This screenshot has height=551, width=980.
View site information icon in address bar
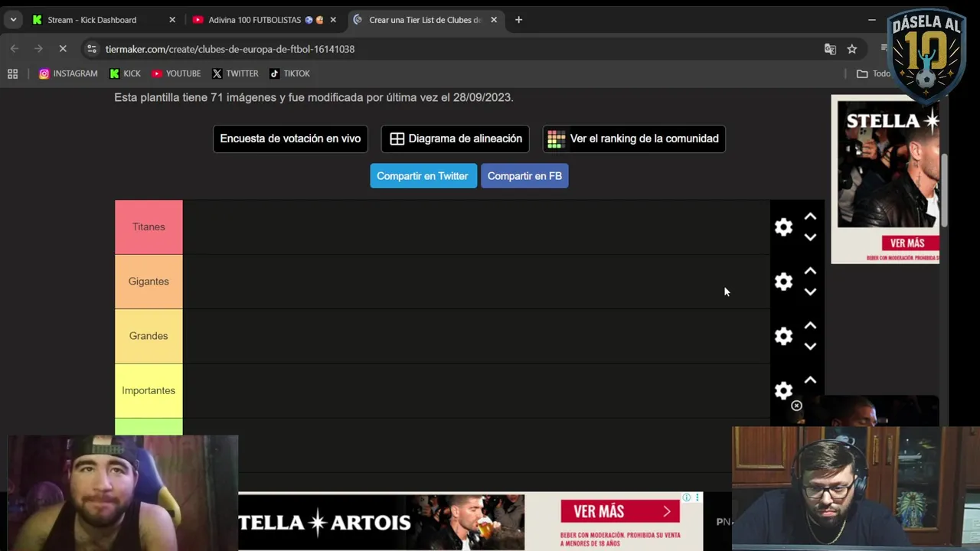tap(91, 49)
